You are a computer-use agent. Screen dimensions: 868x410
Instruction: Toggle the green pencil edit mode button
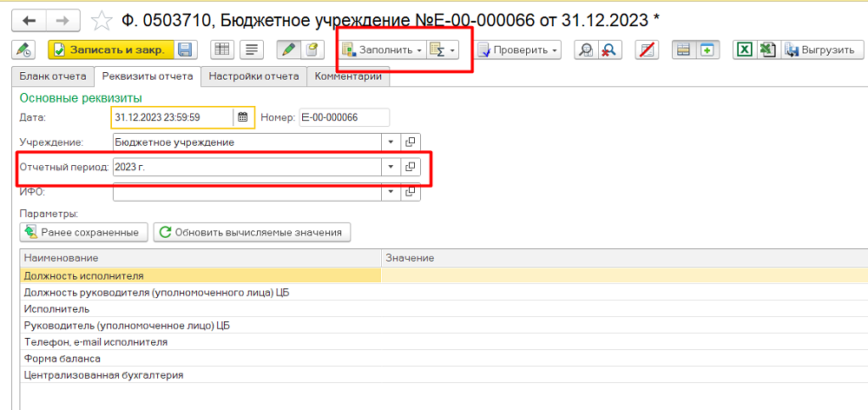pyautogui.click(x=288, y=50)
